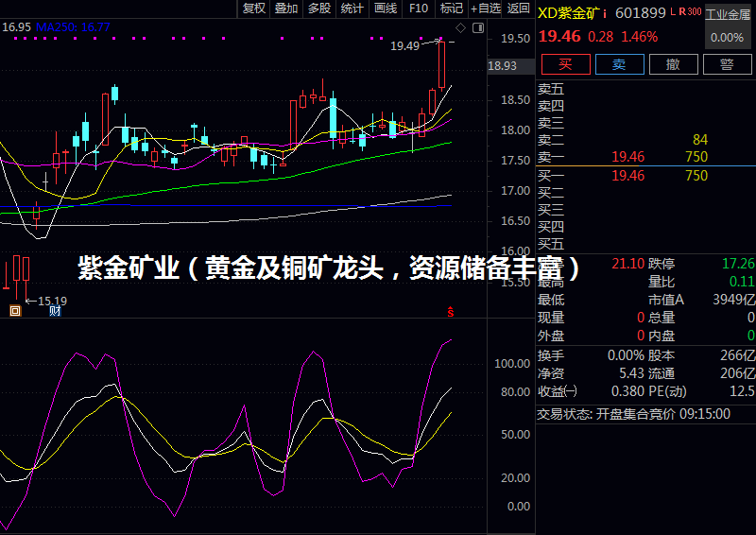This screenshot has height=535, width=756.
Task: Click the 撤 cancel order button
Action: [674, 64]
